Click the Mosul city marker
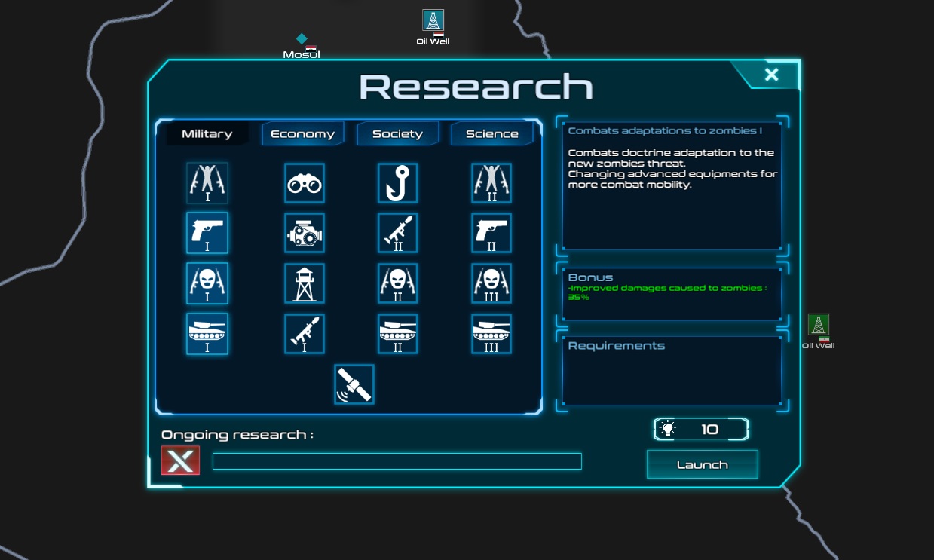Image resolution: width=934 pixels, height=560 pixels. click(x=302, y=38)
